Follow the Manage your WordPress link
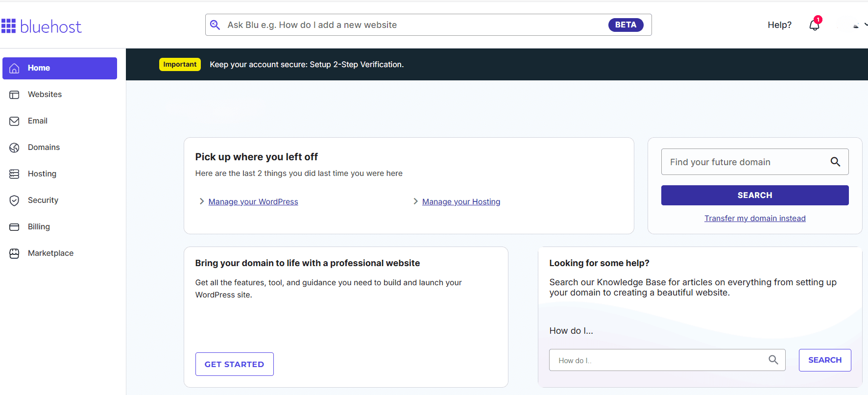This screenshot has width=868, height=395. click(253, 202)
